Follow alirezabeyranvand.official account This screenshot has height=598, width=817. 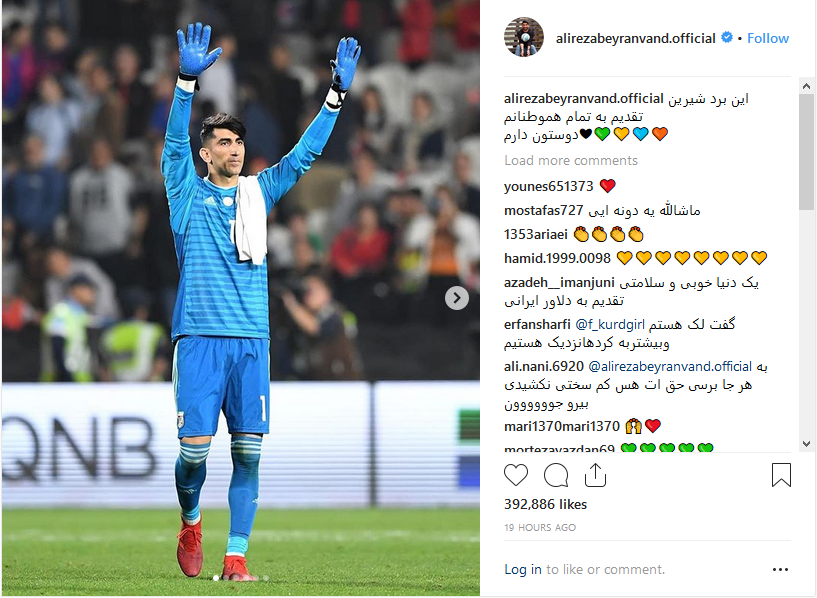pos(768,38)
